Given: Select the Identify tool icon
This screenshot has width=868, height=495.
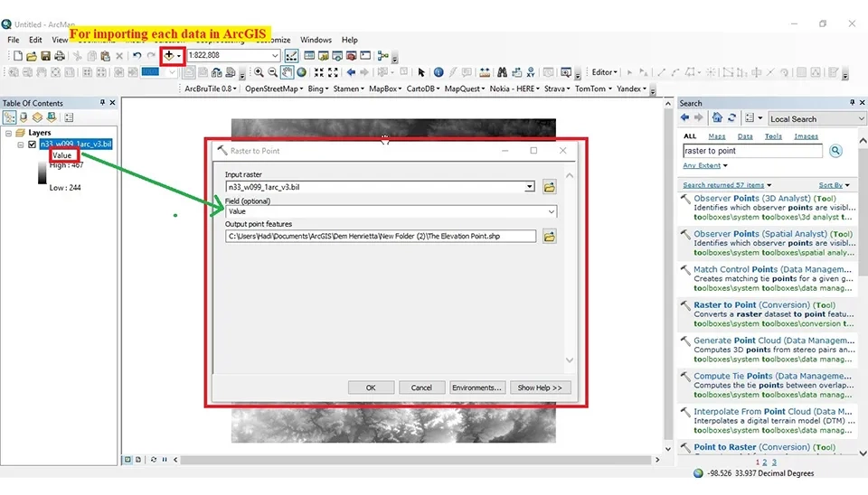Looking at the screenshot, I should 439,72.
